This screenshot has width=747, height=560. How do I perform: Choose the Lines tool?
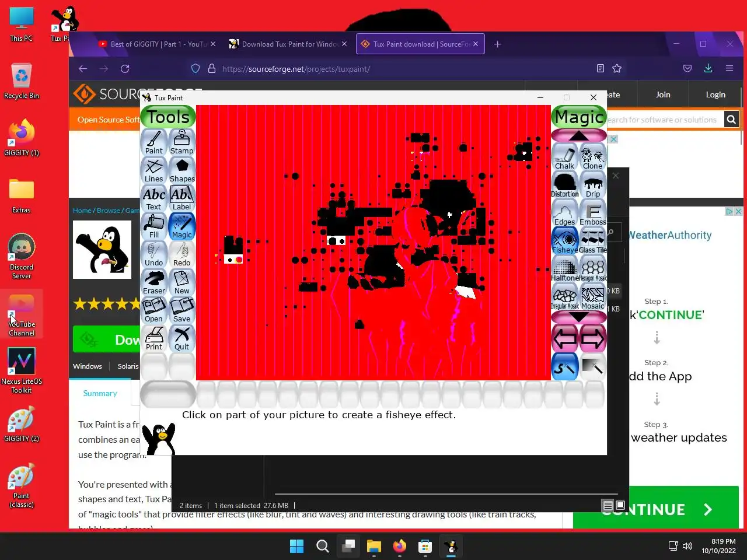(154, 170)
